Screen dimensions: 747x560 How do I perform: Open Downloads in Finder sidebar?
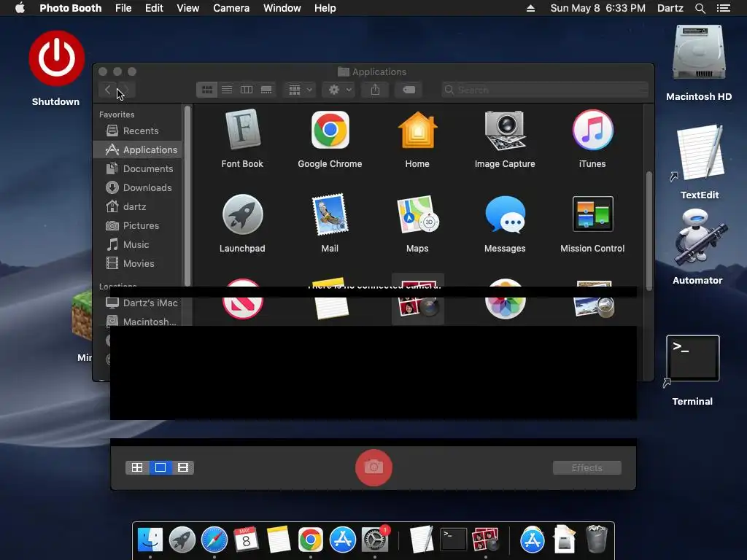(137, 187)
